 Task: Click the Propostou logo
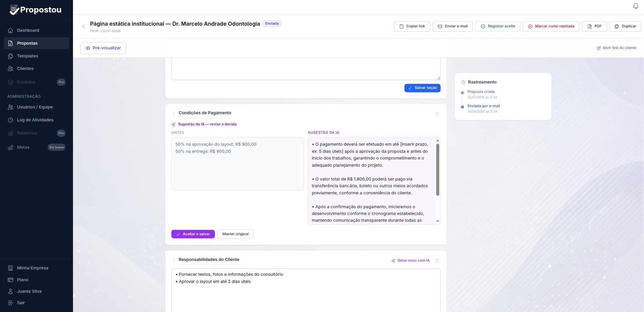pyautogui.click(x=36, y=10)
